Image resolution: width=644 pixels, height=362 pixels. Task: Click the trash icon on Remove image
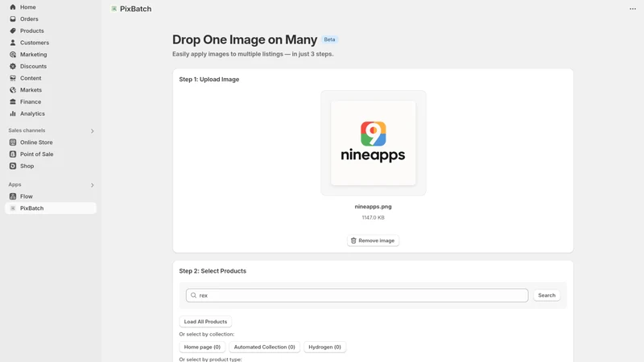[x=353, y=241]
